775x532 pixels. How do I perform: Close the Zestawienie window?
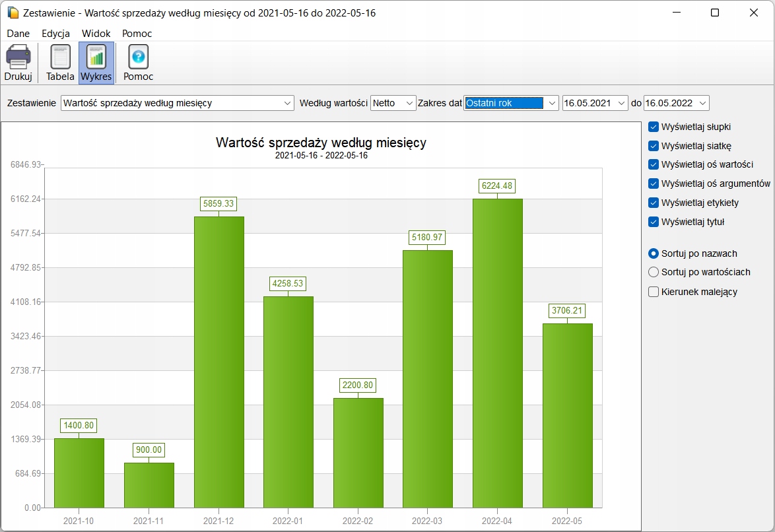(x=754, y=13)
